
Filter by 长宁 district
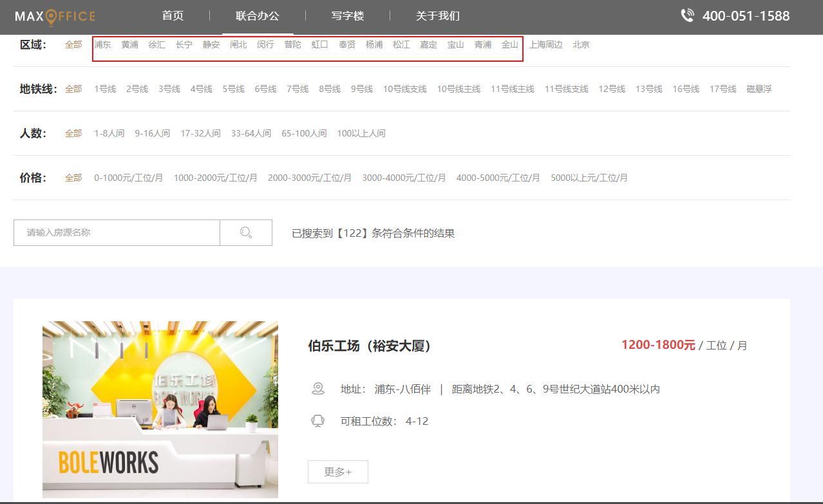tap(184, 44)
